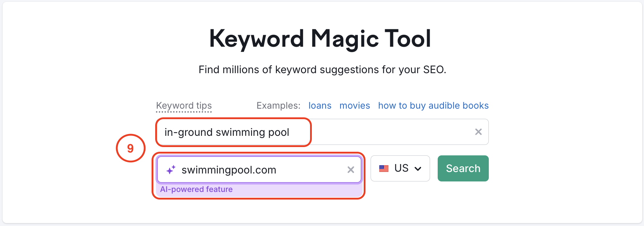Viewport: 644px width, 226px height.
Task: Click the movies example keyword
Action: [355, 105]
